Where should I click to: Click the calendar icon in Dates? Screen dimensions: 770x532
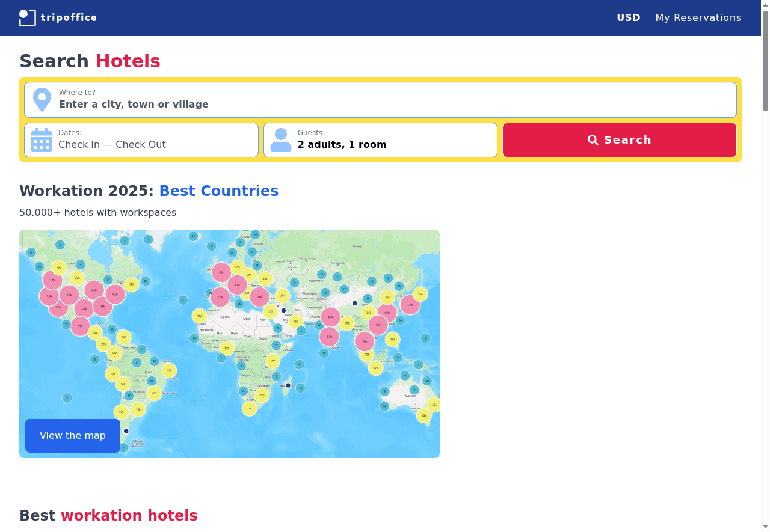(42, 140)
